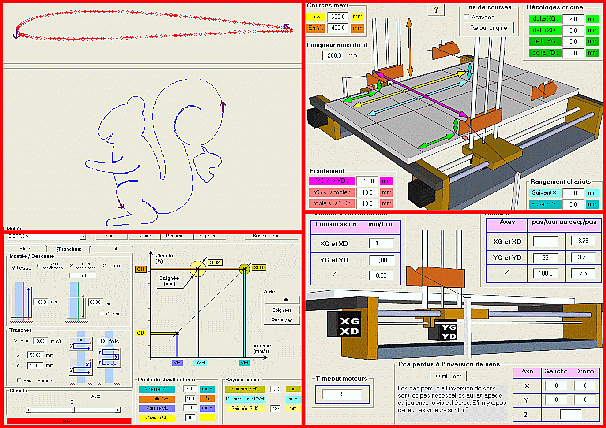Switch to the tab left of Tranches

click(x=26, y=249)
